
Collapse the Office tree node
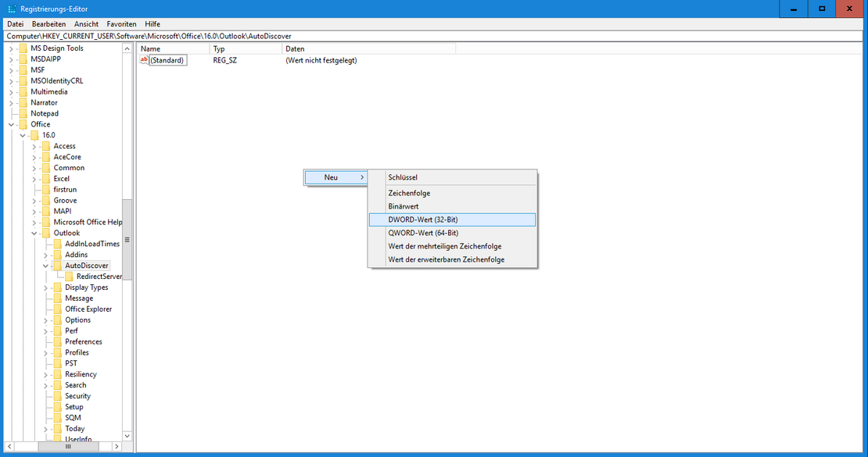[x=12, y=124]
